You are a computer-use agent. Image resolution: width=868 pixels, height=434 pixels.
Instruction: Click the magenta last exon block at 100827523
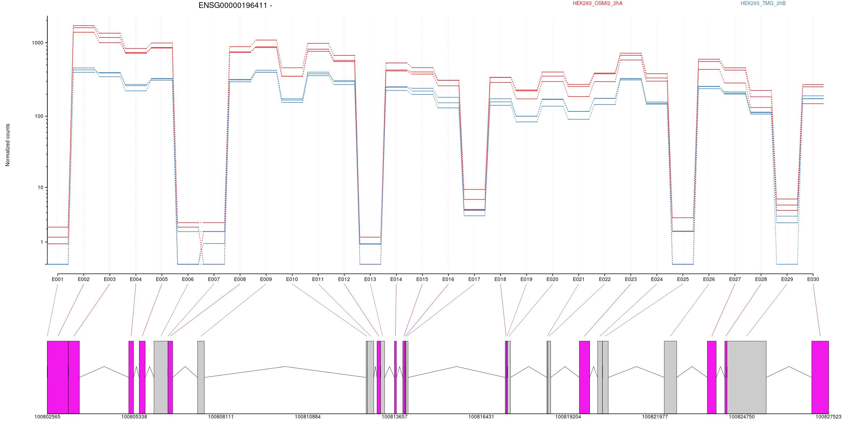point(820,377)
